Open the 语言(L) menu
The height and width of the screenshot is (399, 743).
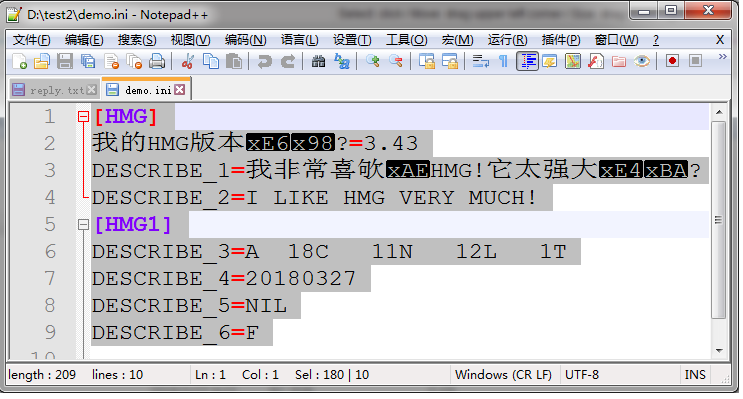pyautogui.click(x=299, y=40)
